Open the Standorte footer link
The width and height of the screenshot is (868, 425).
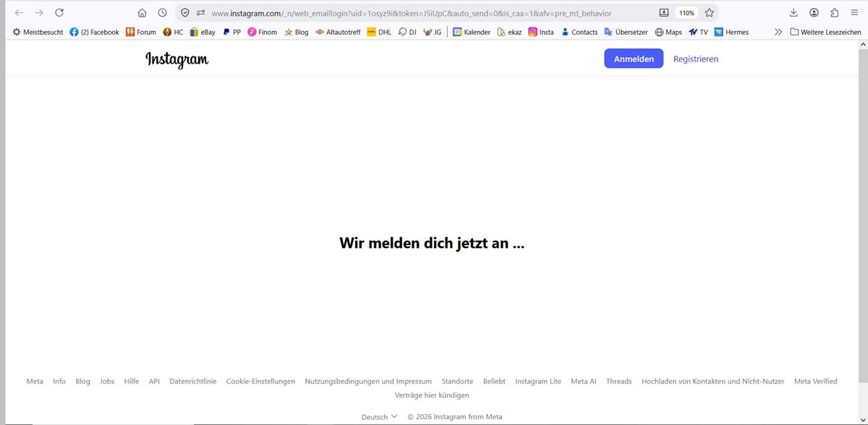pyautogui.click(x=457, y=381)
